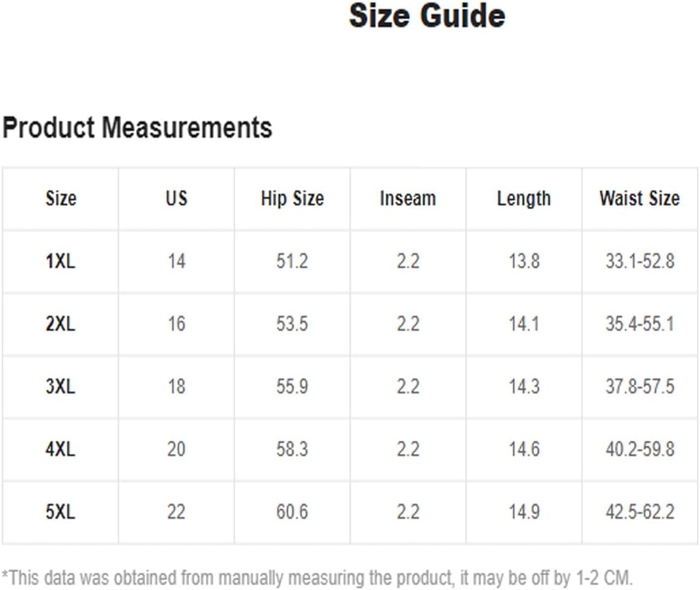The height and width of the screenshot is (590, 700).
Task: Click the 33.1-52.8 waist size cell
Action: 640,262
